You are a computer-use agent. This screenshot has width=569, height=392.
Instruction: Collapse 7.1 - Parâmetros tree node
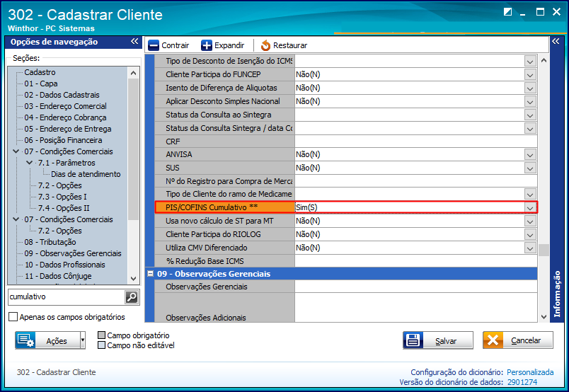[x=30, y=163]
